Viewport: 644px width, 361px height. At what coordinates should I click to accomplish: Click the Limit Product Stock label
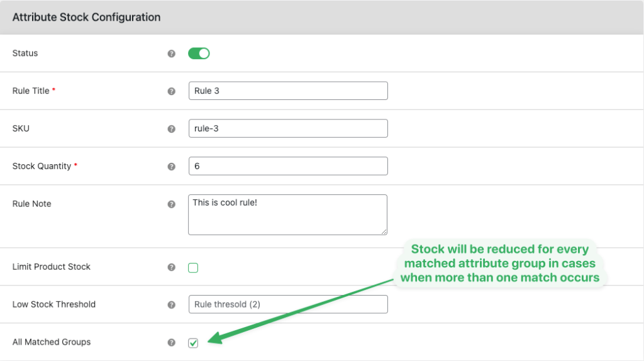[x=52, y=267]
